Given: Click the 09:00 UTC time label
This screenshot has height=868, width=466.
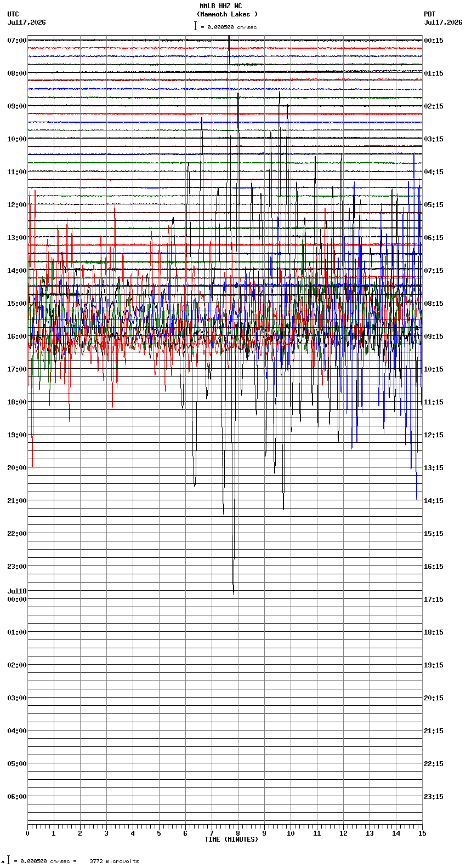Looking at the screenshot, I should tap(17, 106).
